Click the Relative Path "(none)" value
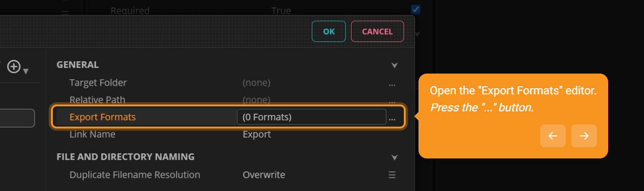 [256, 100]
